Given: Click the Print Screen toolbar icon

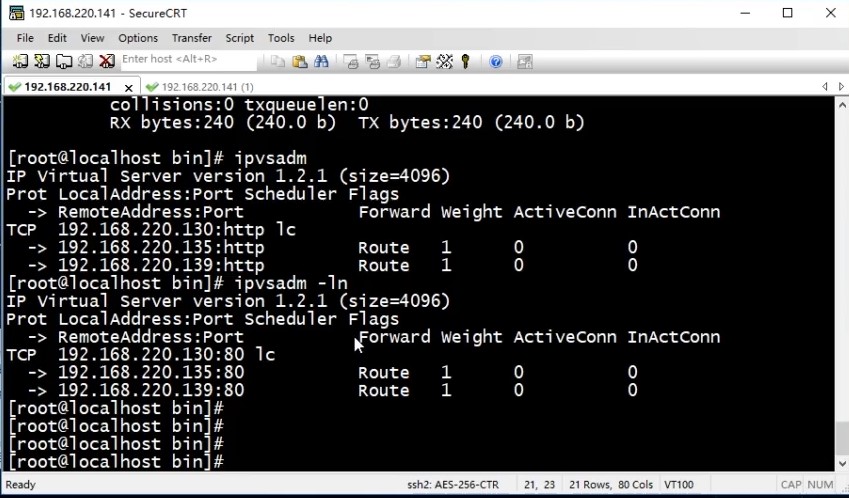Looking at the screenshot, I should point(351,61).
